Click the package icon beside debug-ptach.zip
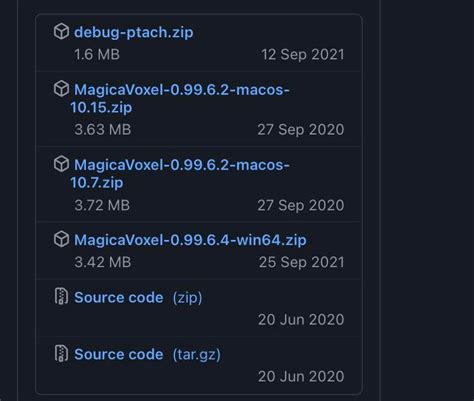 pyautogui.click(x=61, y=32)
